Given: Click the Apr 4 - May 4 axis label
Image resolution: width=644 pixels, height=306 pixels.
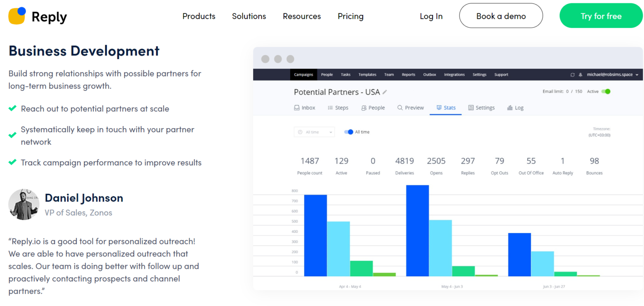Looking at the screenshot, I should click(x=350, y=287).
